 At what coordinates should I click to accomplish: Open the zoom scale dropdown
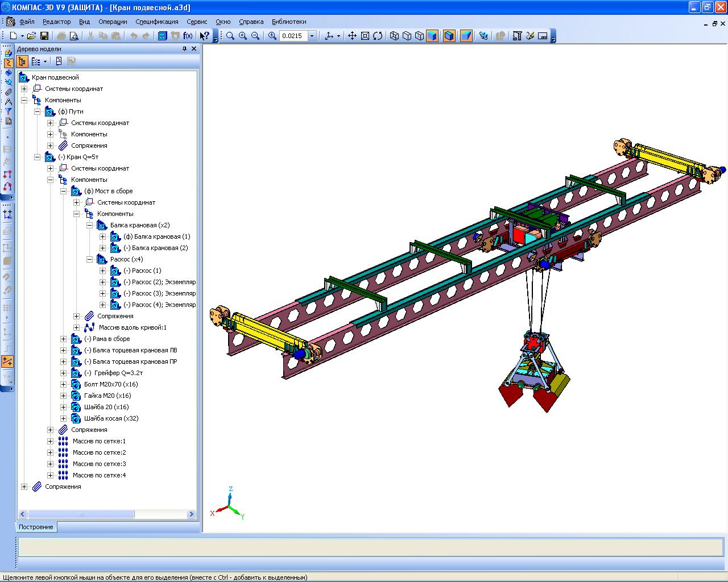312,36
